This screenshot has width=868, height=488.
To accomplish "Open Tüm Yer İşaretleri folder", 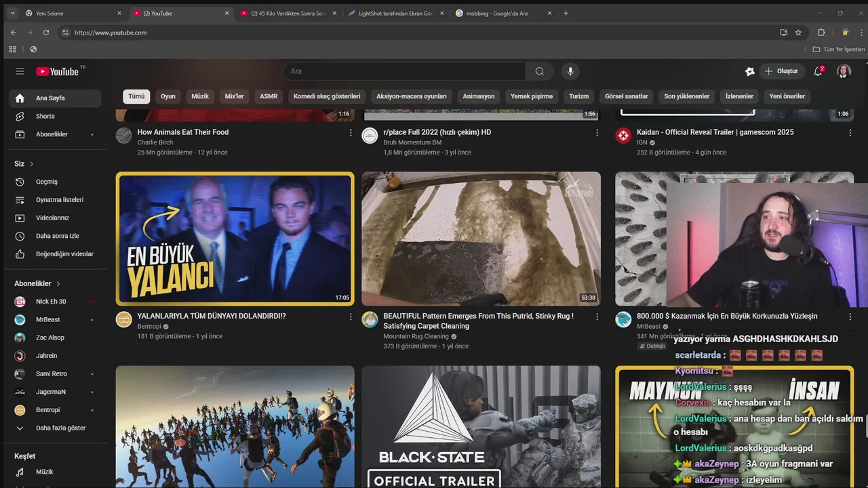I will coord(839,49).
